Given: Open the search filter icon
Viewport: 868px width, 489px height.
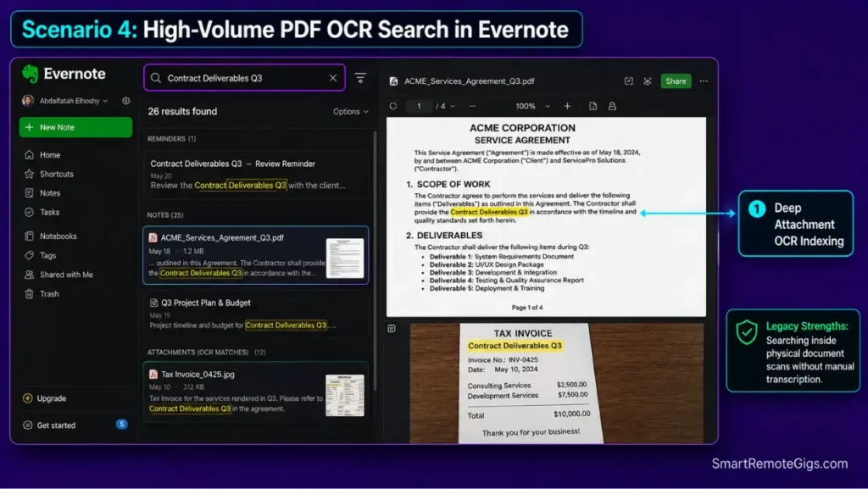Looking at the screenshot, I should click(360, 78).
